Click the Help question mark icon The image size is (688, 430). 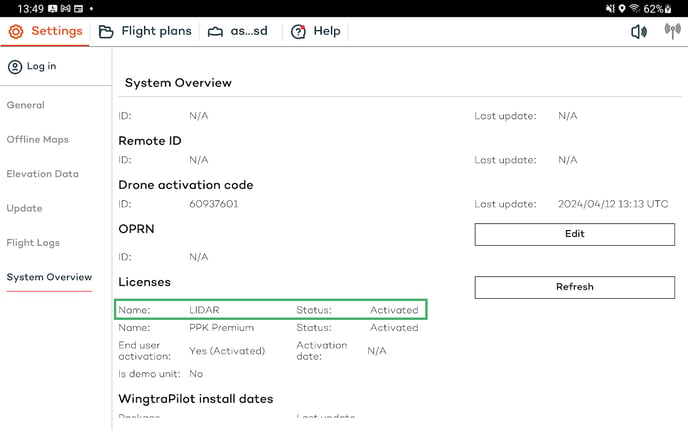click(x=298, y=32)
